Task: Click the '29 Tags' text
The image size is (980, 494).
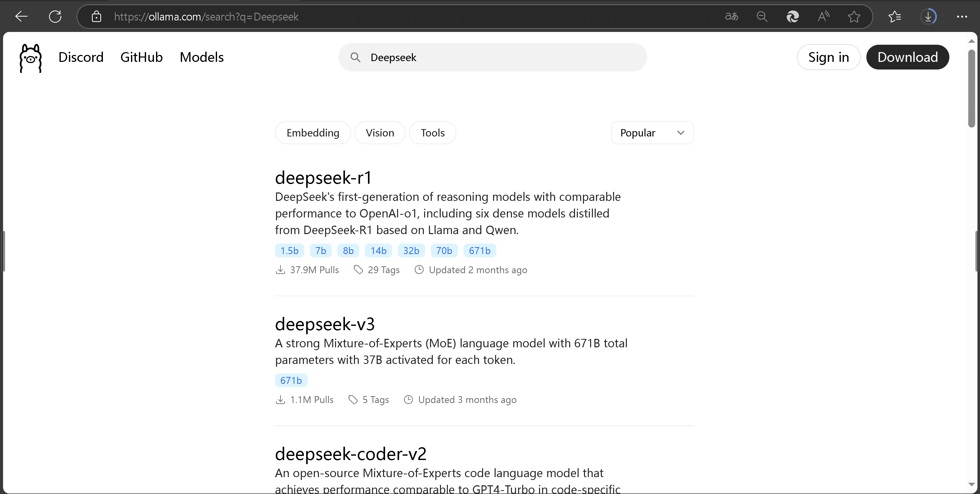Action: (384, 270)
